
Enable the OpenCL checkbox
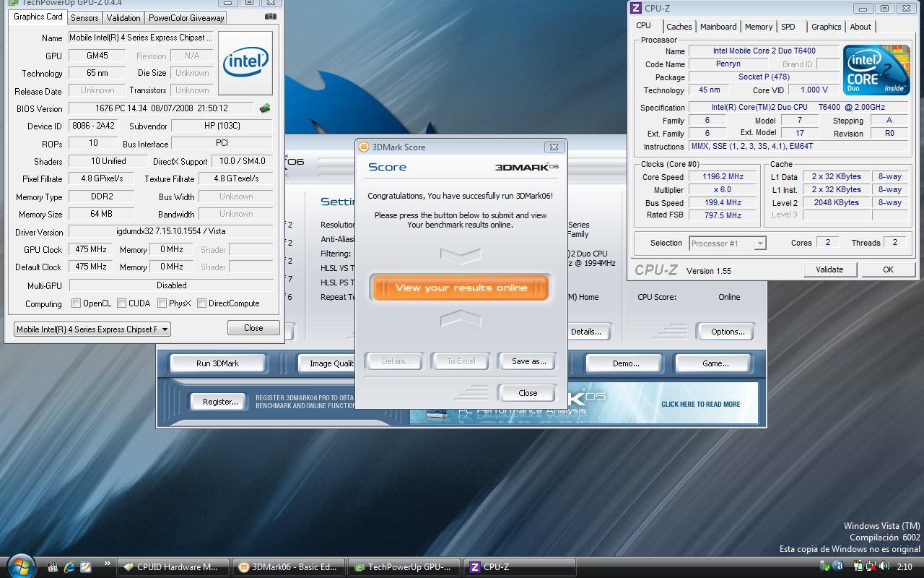(76, 303)
